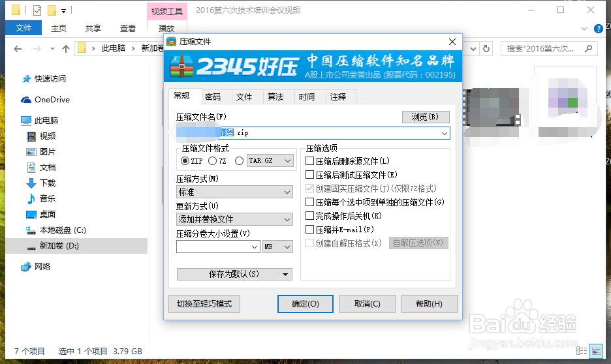Image resolution: width=611 pixels, height=364 pixels.
Task: Open 保存为默认 split arrow
Action: click(286, 274)
